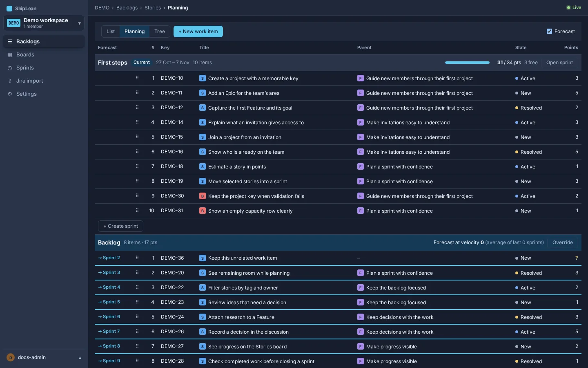Click the drag handle for DEMO-24
The width and height of the screenshot is (588, 368).
[x=137, y=316]
